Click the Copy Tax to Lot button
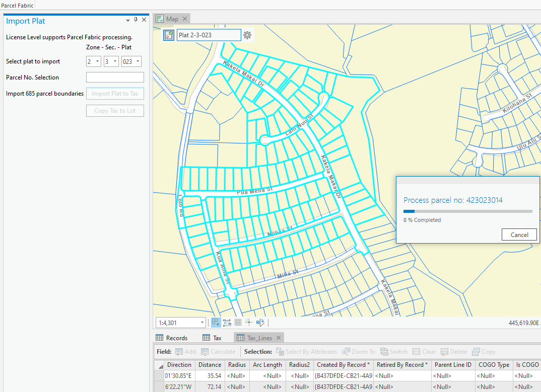The height and width of the screenshot is (392, 541). [115, 110]
